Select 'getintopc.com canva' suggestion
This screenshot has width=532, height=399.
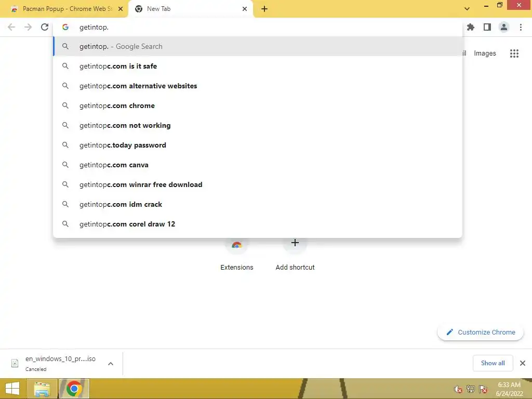tap(258, 165)
